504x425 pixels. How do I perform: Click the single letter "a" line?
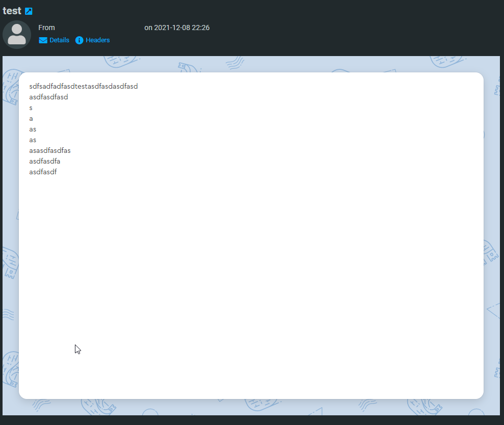(x=31, y=119)
